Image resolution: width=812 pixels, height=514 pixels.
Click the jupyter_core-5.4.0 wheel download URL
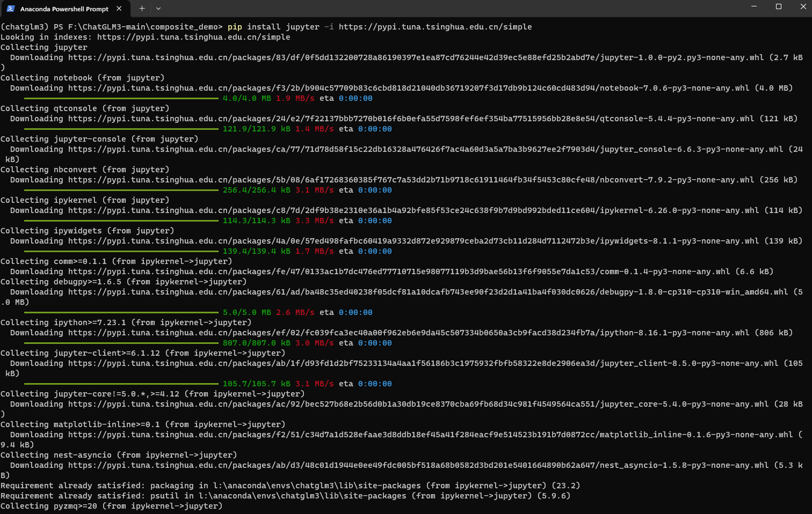click(418, 404)
